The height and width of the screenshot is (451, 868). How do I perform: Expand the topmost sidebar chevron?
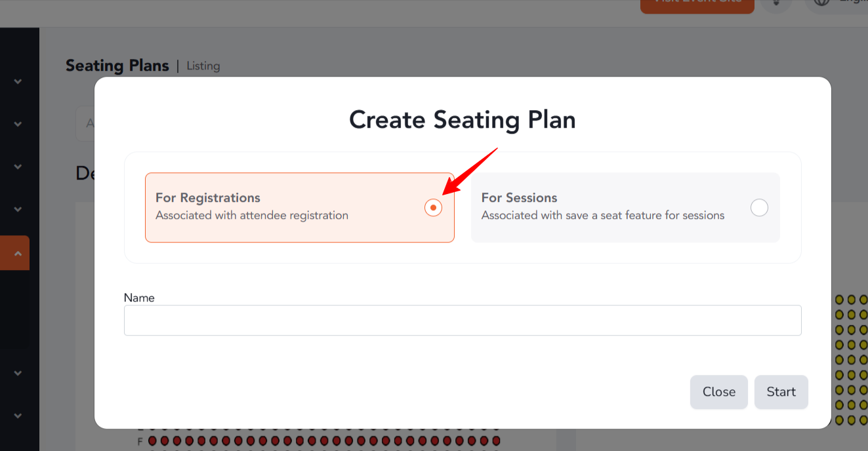18,81
